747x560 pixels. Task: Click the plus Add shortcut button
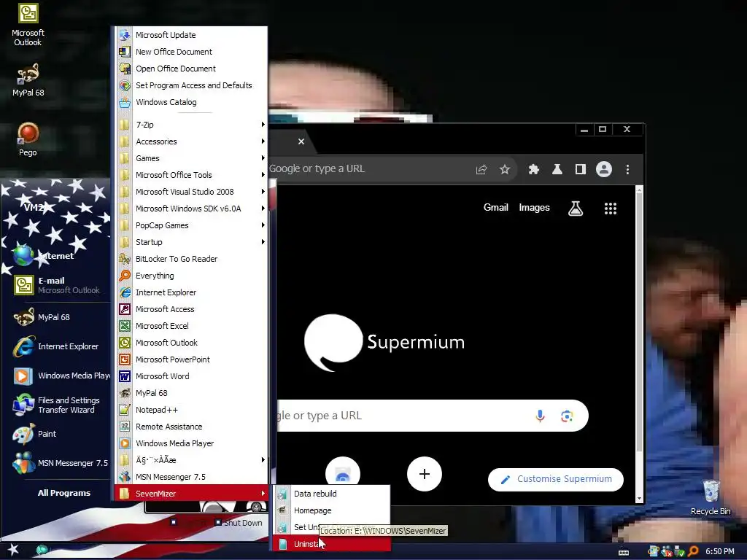tap(425, 474)
